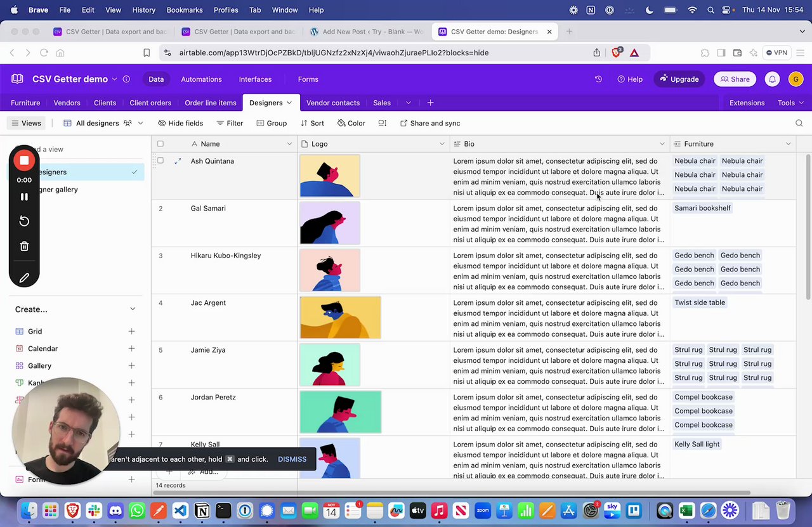The height and width of the screenshot is (527, 812).
Task: Open Jordan Peretz's logo thumbnail
Action: [x=341, y=412]
